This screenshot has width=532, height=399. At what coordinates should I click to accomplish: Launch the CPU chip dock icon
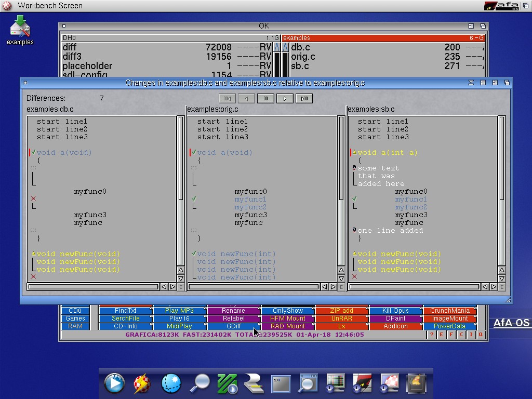click(416, 383)
